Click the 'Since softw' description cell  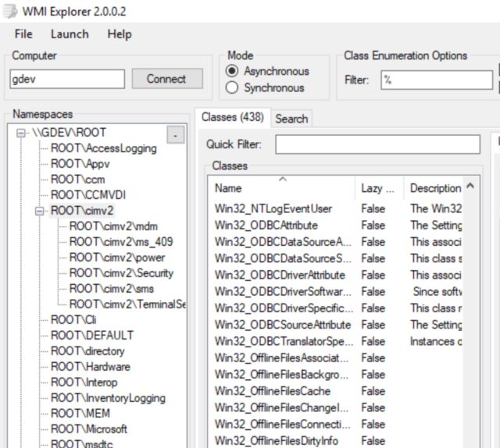tap(437, 292)
